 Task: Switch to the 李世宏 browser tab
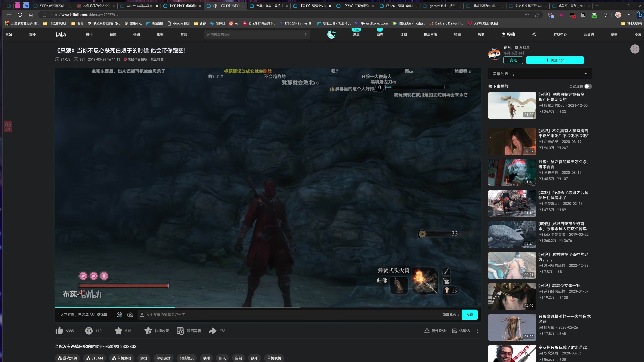(139, 6)
